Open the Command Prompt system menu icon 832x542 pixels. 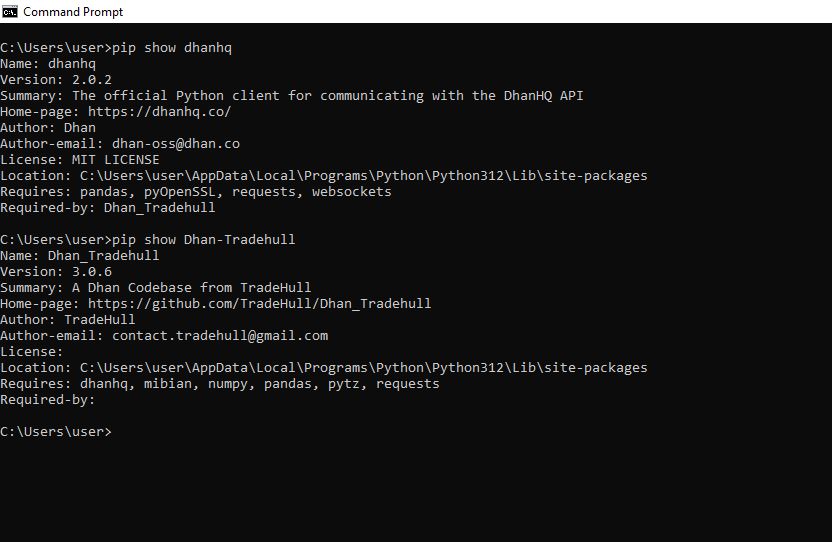pos(10,12)
